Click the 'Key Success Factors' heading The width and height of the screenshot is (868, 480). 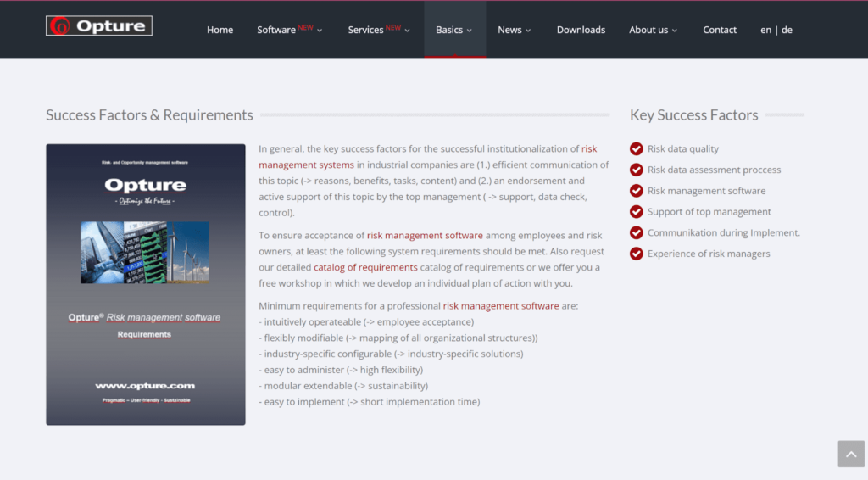(x=693, y=115)
